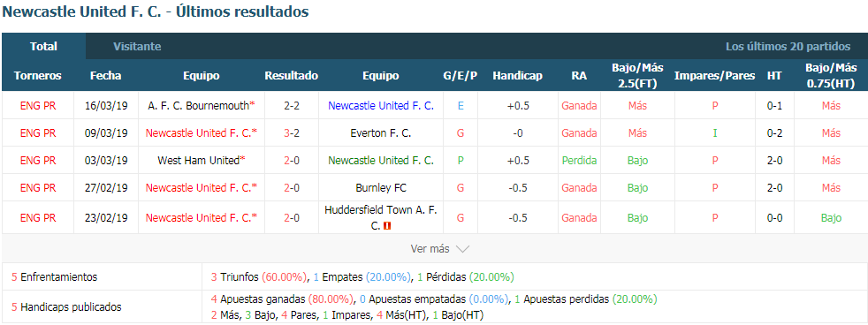Open the 2-0 result against Burnley FC

tap(291, 188)
